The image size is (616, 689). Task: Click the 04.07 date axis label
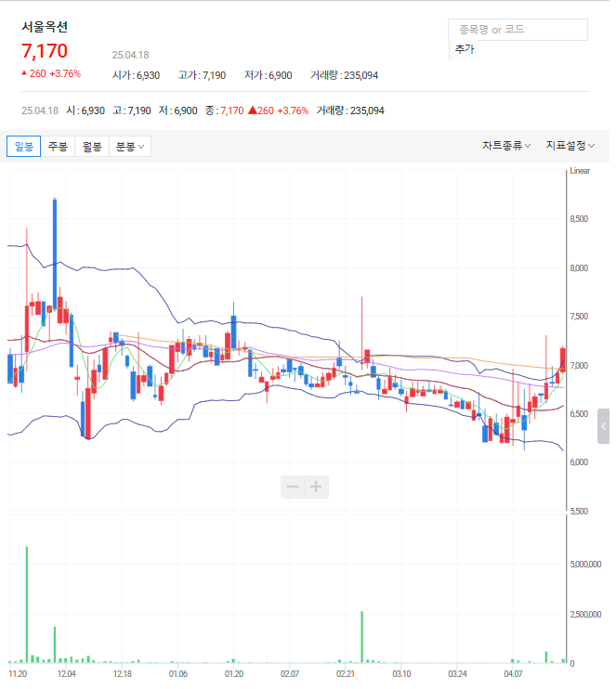coord(513,673)
